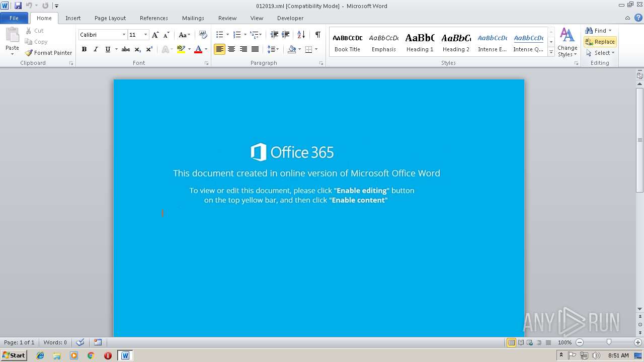
Task: Toggle Align Text Left
Action: [x=219, y=49]
